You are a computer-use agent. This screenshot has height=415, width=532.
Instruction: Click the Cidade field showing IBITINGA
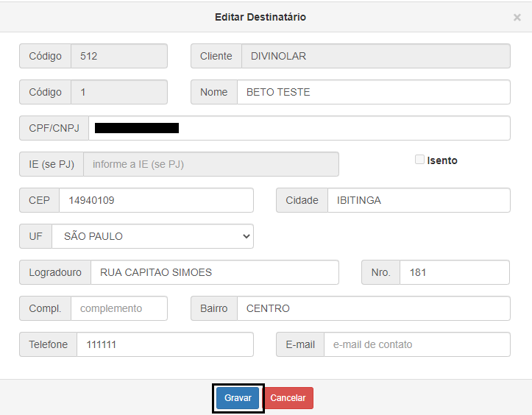(x=418, y=200)
